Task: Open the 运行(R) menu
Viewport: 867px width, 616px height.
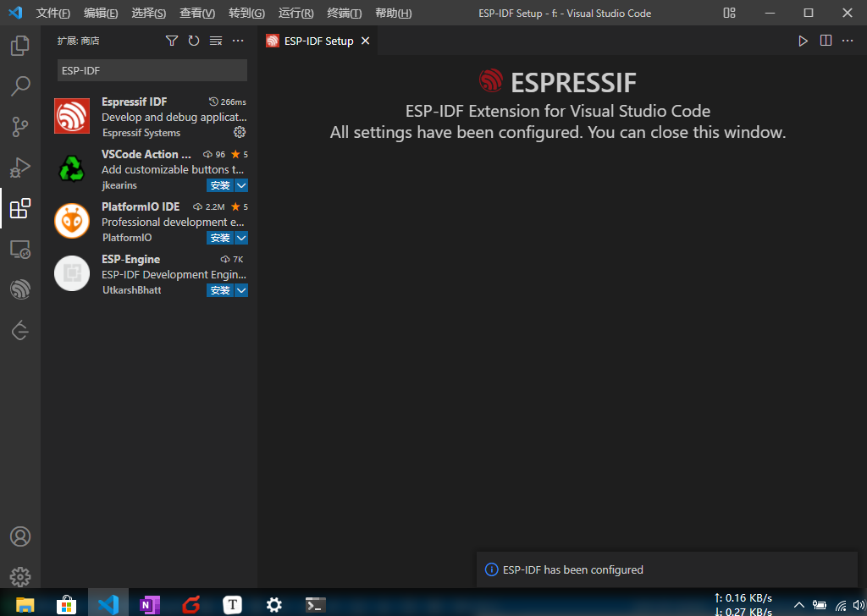Action: 295,14
